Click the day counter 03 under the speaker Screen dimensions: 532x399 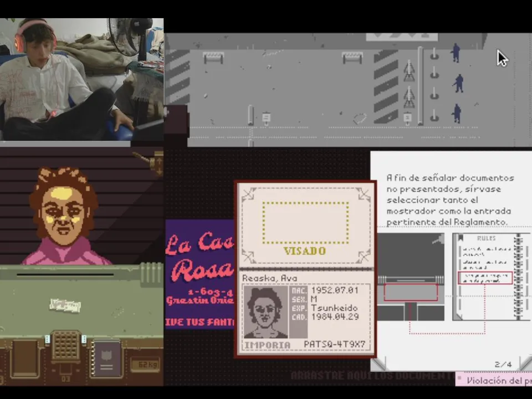click(66, 379)
